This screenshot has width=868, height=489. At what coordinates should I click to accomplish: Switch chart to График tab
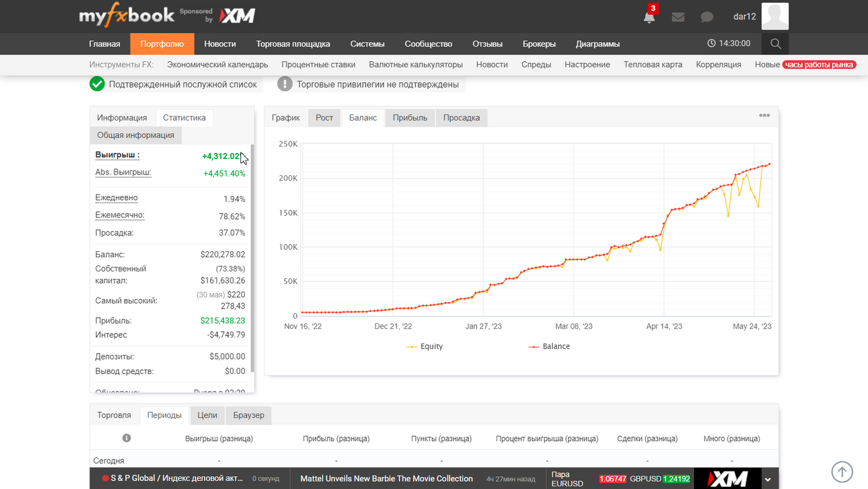click(286, 118)
